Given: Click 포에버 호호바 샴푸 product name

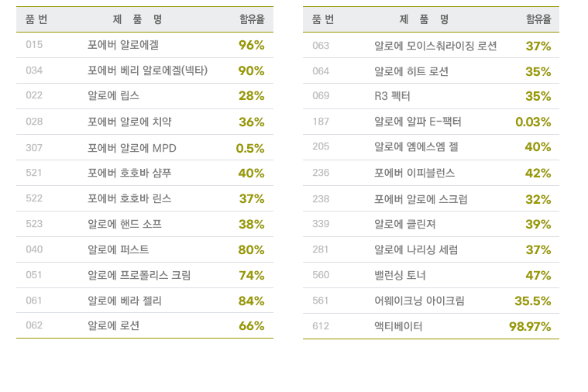Looking at the screenshot, I should point(129,173).
